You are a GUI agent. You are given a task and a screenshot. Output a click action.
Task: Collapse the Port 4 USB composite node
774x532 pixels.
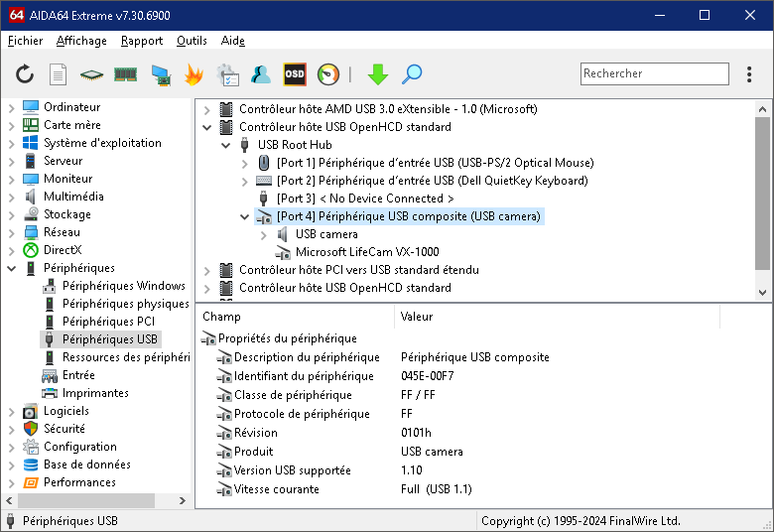[244, 216]
